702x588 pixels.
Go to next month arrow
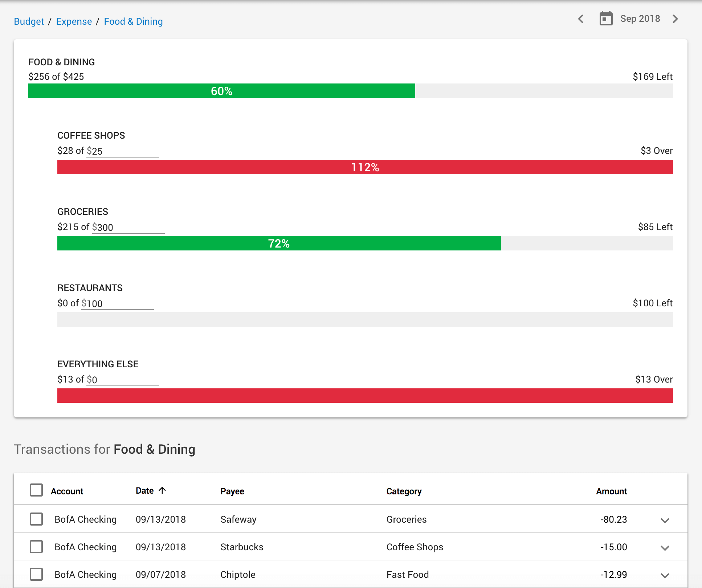[675, 19]
